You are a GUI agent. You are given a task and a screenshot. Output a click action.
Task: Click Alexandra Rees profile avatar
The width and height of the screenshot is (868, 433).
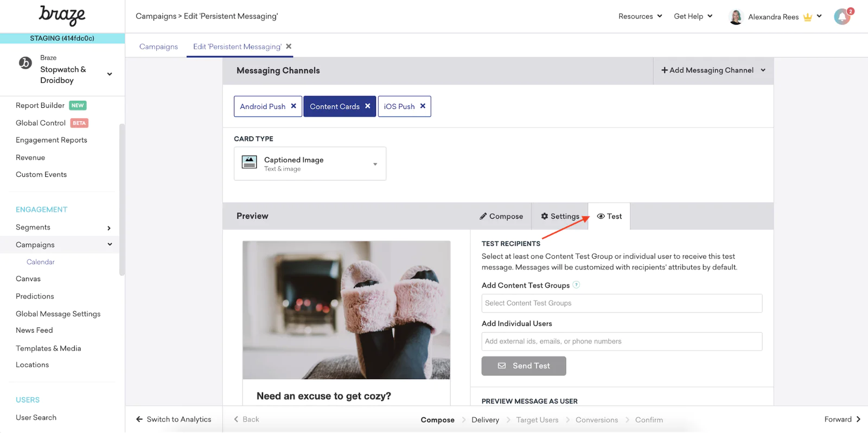click(x=736, y=17)
